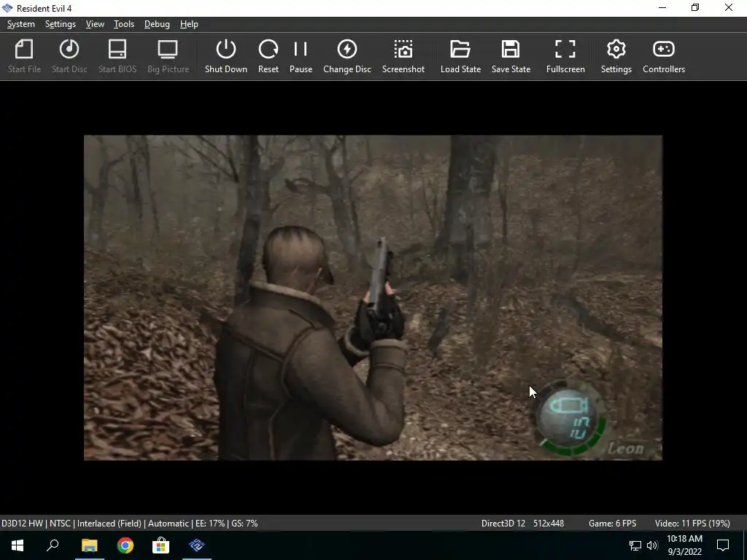Open the Debug menu
747x560 pixels.
pos(157,24)
